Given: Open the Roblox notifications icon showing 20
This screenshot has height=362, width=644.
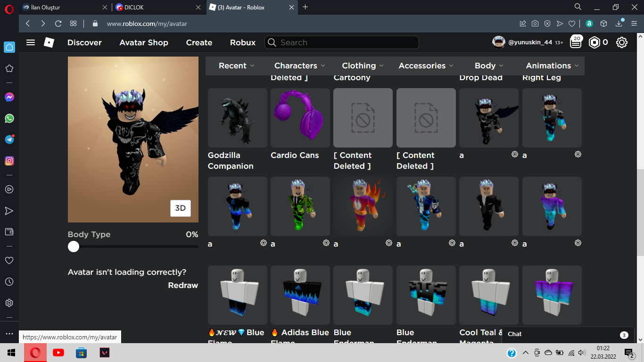Looking at the screenshot, I should click(x=576, y=42).
